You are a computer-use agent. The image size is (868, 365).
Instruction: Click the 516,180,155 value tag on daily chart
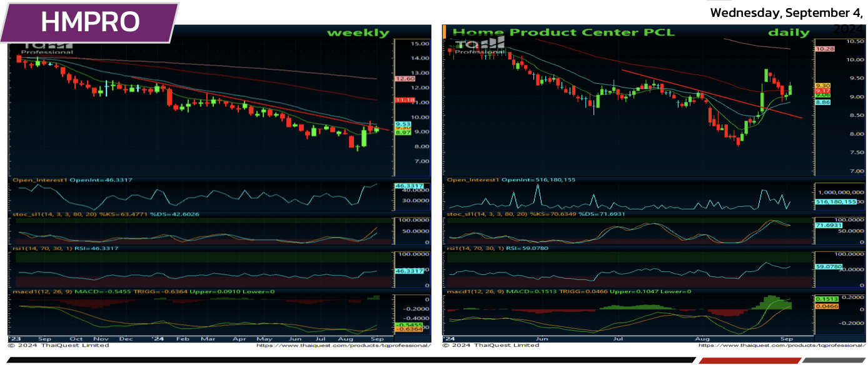tap(835, 202)
